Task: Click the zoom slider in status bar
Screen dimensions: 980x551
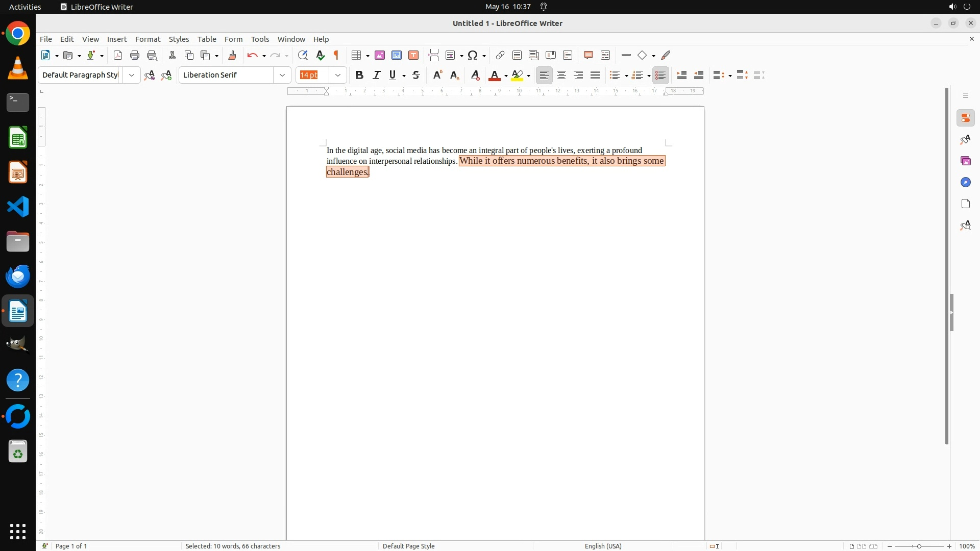Action: 919,546
